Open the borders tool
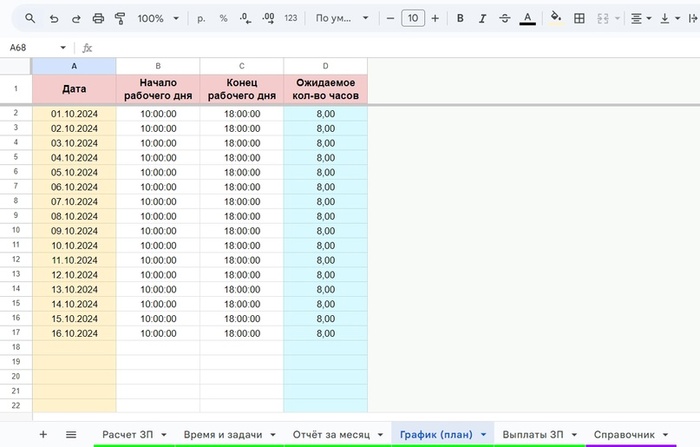 pyautogui.click(x=579, y=18)
